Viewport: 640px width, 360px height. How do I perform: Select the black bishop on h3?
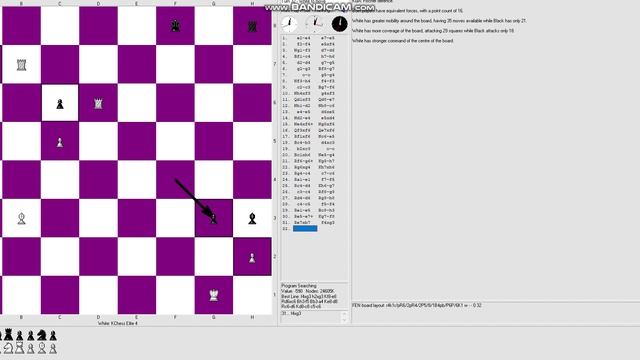point(252,219)
